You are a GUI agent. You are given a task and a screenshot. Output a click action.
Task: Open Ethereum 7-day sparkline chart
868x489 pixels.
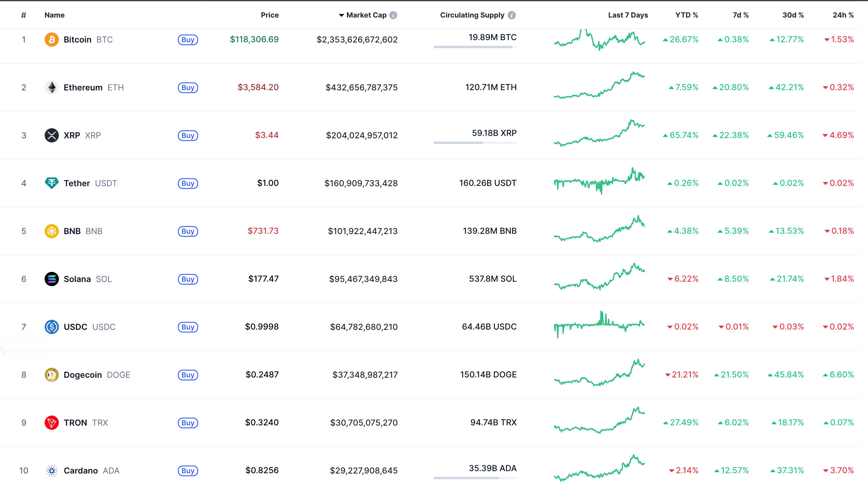tap(599, 86)
